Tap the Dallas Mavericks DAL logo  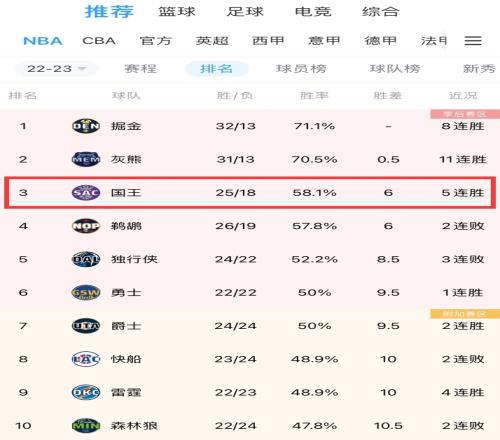[x=86, y=259]
